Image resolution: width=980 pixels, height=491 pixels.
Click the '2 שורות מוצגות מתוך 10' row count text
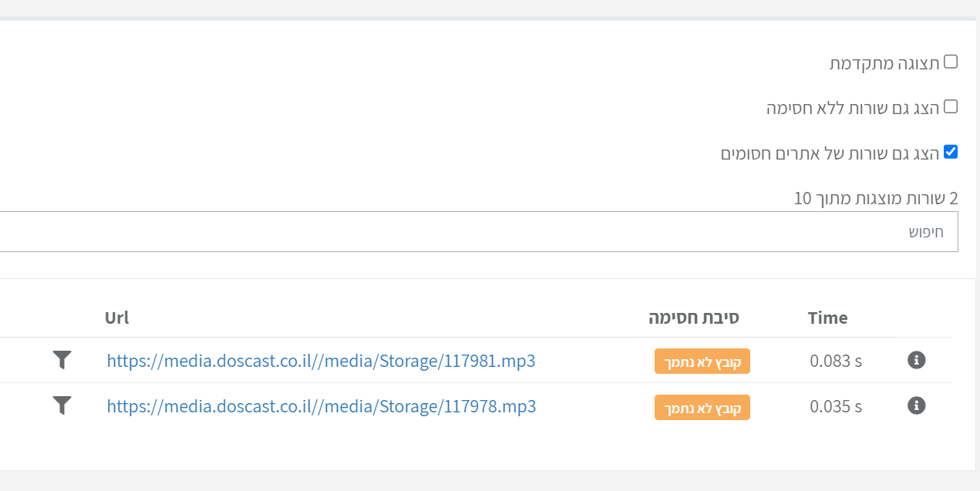875,199
